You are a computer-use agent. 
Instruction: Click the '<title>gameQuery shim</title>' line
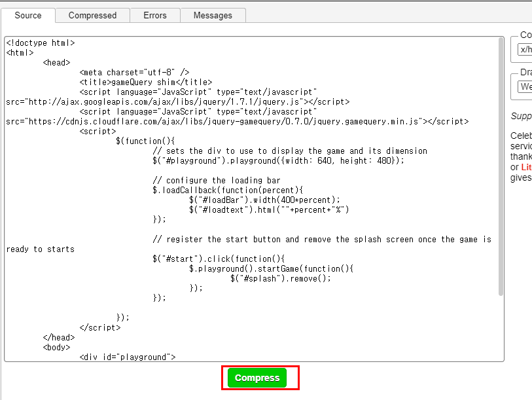[146, 82]
